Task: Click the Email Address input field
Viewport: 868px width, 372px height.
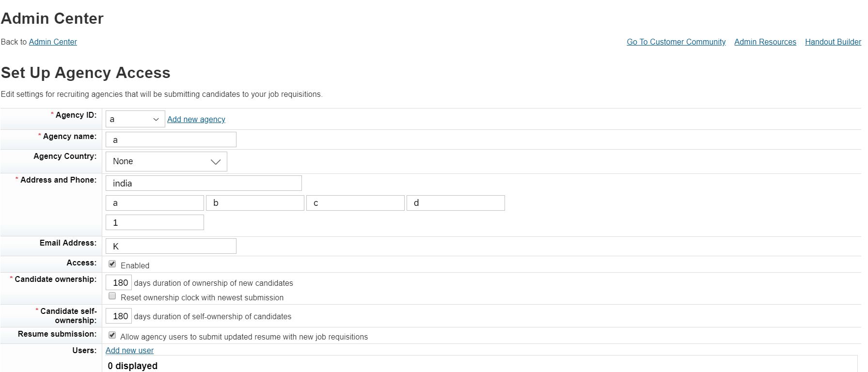Action: click(x=171, y=246)
